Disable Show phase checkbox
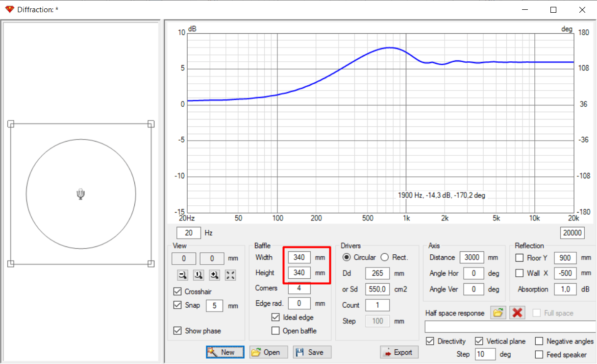 [x=177, y=331]
